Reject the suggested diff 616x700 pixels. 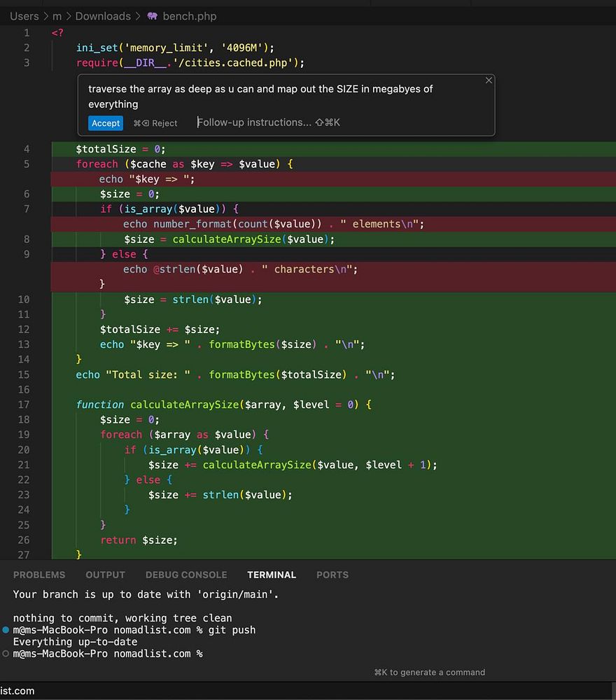point(155,123)
